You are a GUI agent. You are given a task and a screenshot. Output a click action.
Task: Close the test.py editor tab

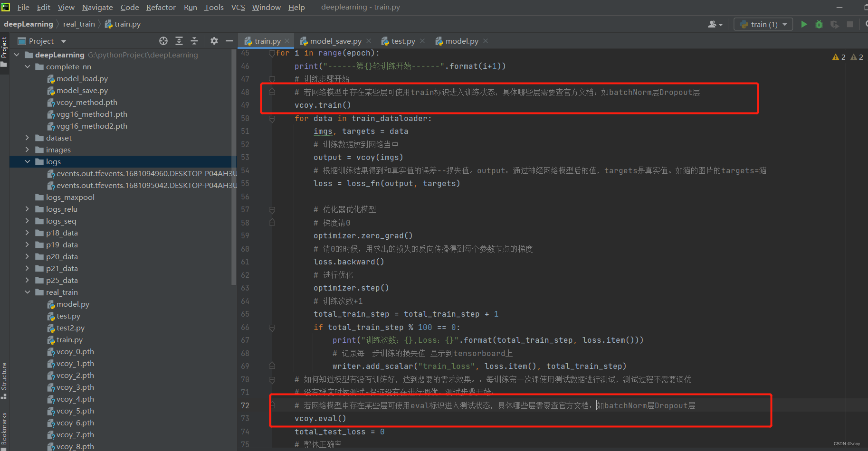point(422,41)
